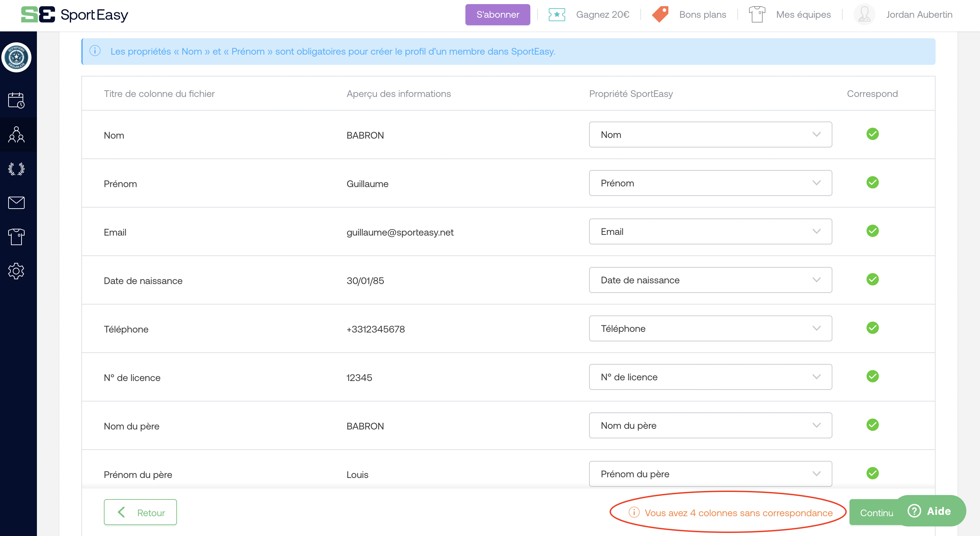Click the preview value 'guillaume@sporteasy.net'
Image resolution: width=980 pixels, height=536 pixels.
pos(400,232)
